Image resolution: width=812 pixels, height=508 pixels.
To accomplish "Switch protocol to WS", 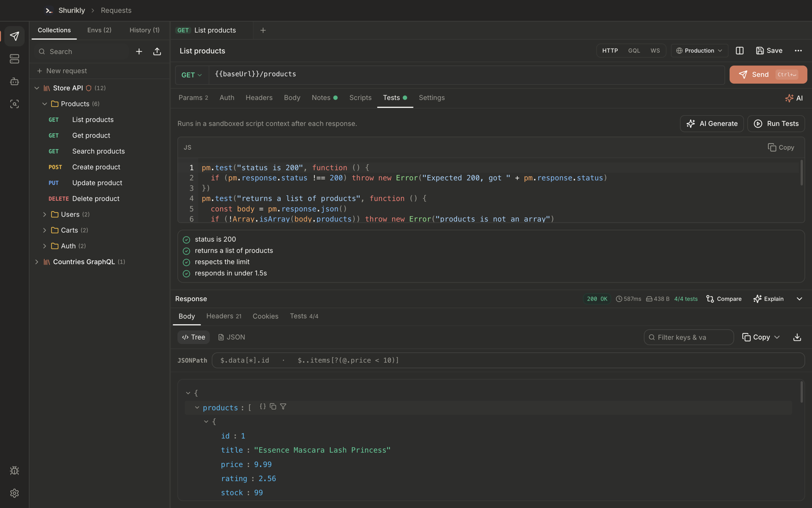I will pyautogui.click(x=655, y=51).
